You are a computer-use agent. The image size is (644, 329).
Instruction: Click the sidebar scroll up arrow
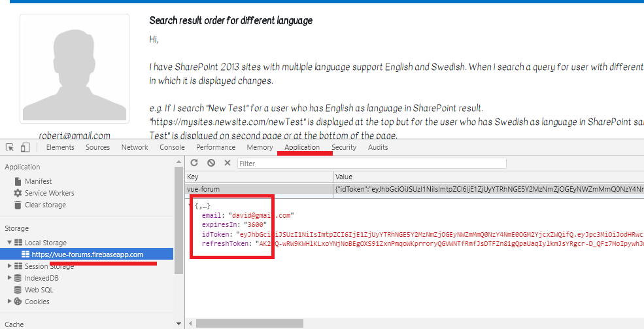(178, 162)
